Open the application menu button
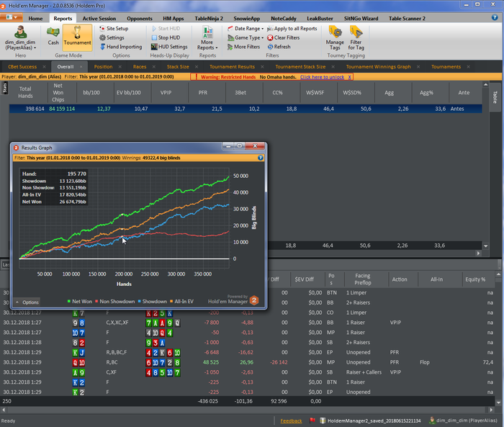Screen dimensions: 504x427 12,17
